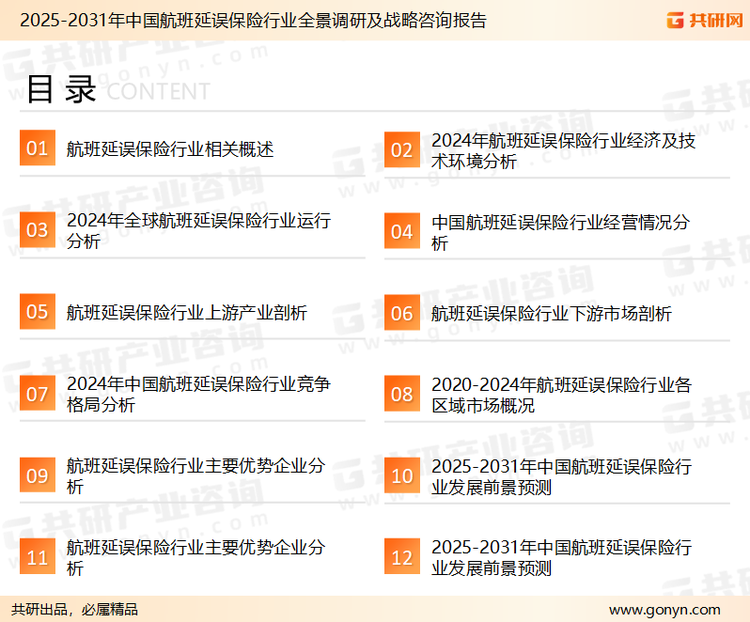
Task: Click the 目录 heading
Action: coord(61,89)
